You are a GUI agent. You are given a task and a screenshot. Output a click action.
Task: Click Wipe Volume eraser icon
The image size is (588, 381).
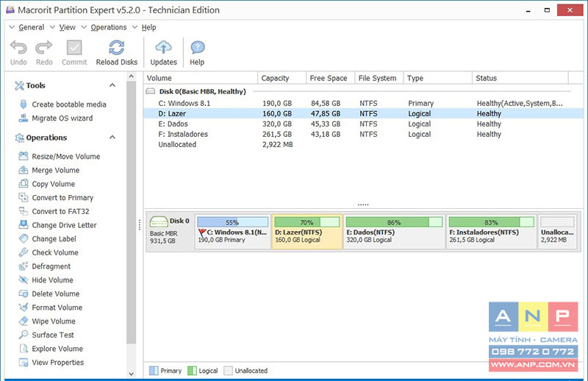pyautogui.click(x=24, y=321)
